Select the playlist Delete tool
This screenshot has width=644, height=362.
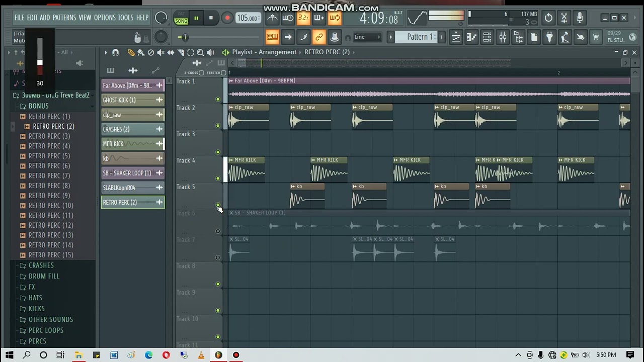pos(151,52)
